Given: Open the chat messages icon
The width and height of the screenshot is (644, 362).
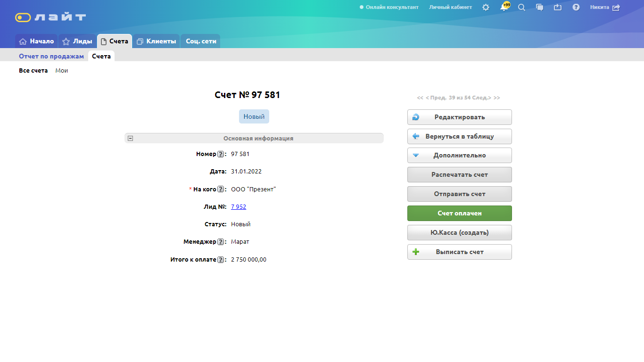Looking at the screenshot, I should click(x=540, y=8).
